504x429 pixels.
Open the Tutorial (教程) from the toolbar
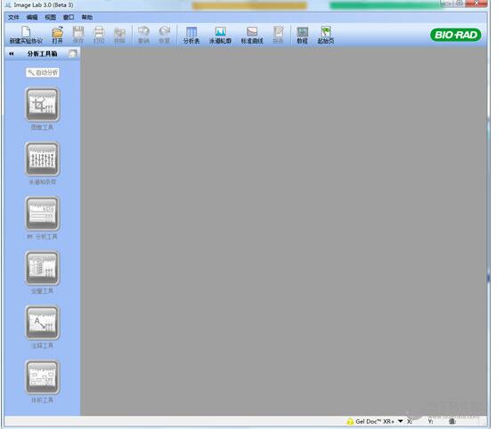coord(302,35)
